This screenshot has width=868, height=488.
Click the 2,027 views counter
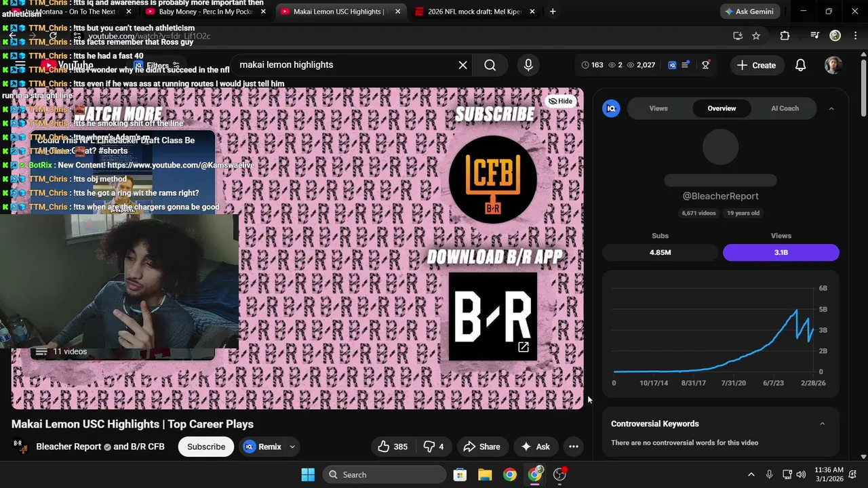[x=641, y=65]
